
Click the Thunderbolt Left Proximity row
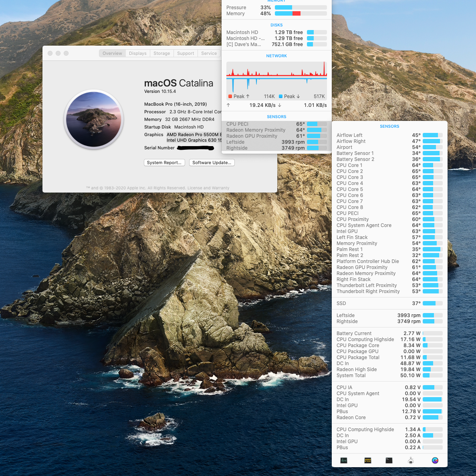point(389,285)
